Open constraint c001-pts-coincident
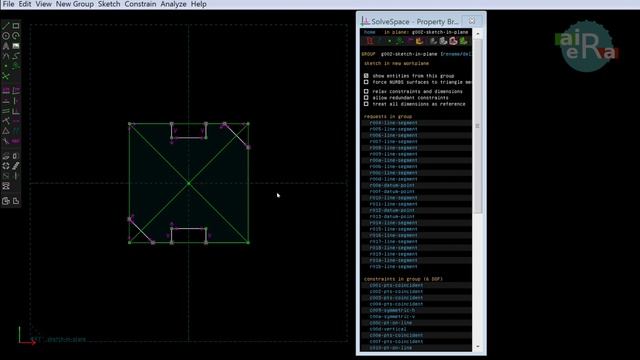 coord(396,285)
